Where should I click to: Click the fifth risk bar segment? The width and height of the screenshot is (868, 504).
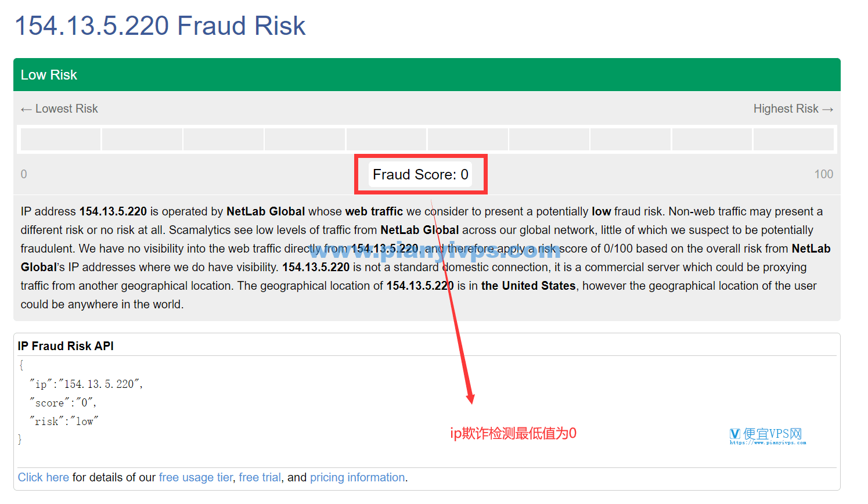tap(386, 139)
